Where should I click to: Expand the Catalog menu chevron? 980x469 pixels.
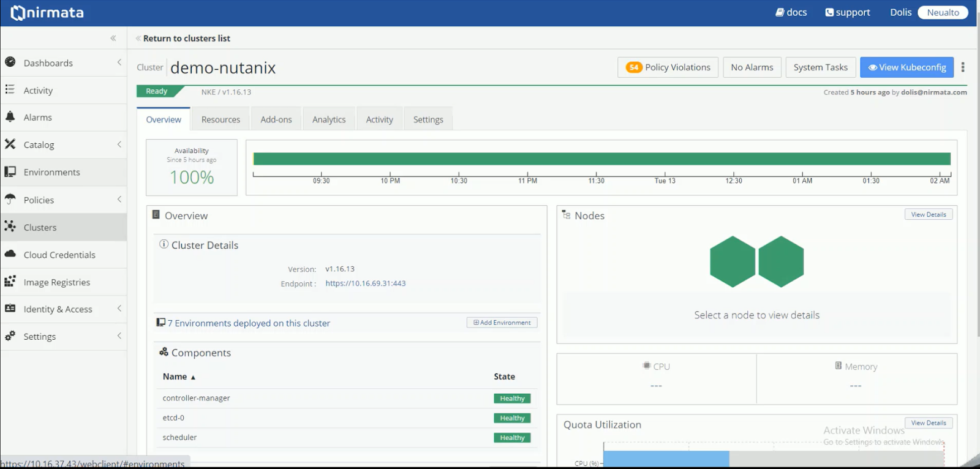(119, 144)
